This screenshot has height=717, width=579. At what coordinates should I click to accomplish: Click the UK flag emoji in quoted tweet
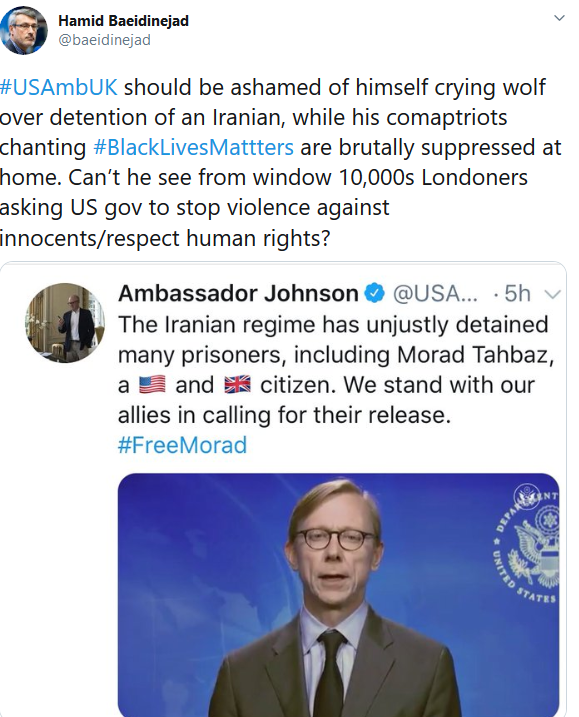[237, 385]
